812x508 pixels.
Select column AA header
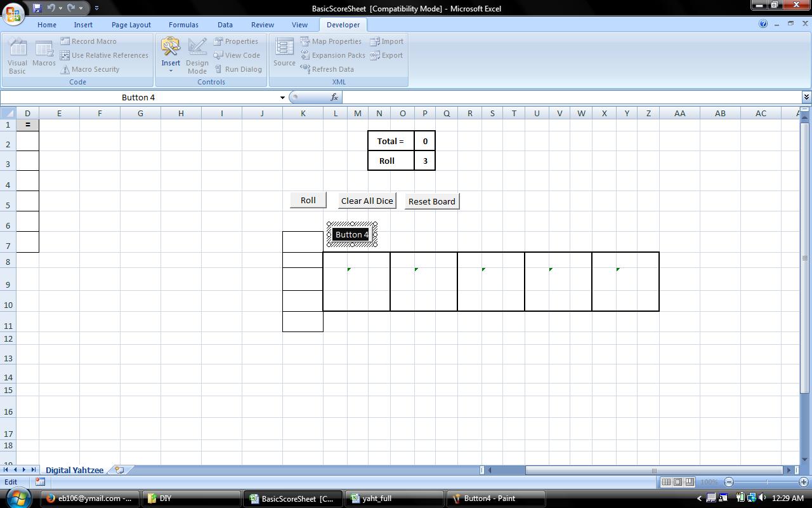point(679,113)
